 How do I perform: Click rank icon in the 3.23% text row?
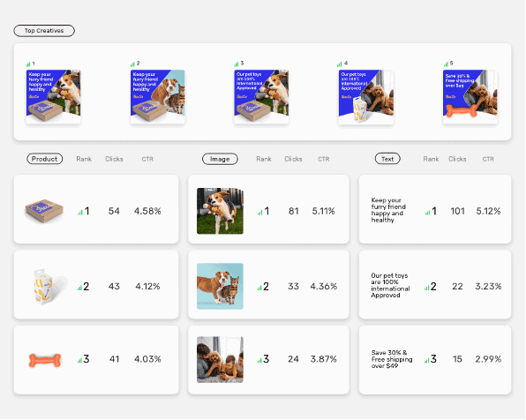(x=426, y=288)
